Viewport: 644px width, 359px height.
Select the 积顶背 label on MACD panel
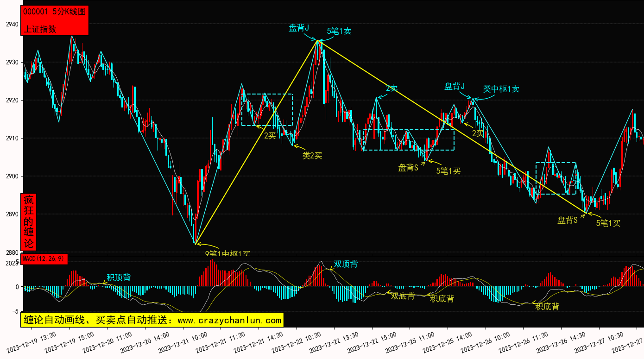(119, 277)
